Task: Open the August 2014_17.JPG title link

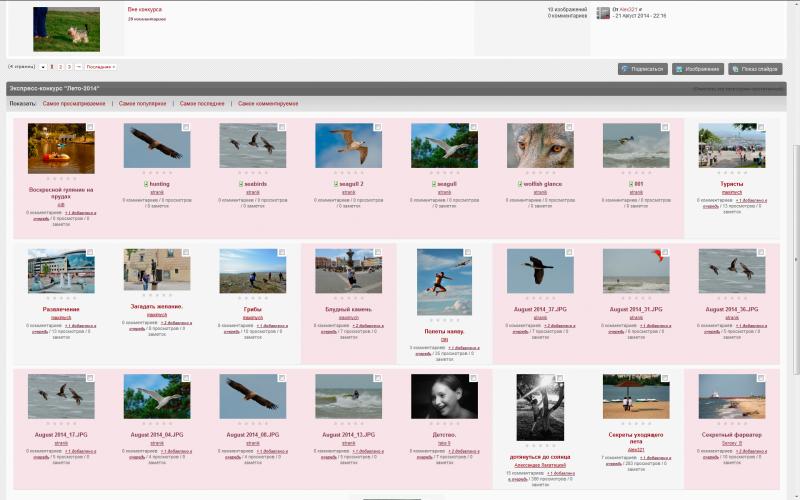Action: (x=61, y=435)
